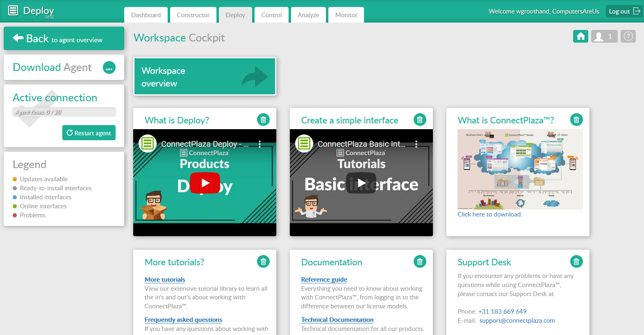Image resolution: width=644 pixels, height=335 pixels.
Task: Expand Download Agent options ellipsis
Action: [x=109, y=68]
